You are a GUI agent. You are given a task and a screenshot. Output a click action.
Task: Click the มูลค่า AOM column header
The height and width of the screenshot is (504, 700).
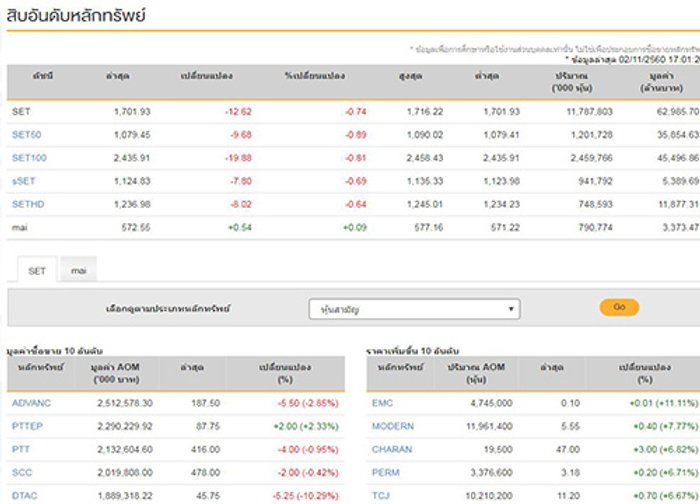pos(115,373)
